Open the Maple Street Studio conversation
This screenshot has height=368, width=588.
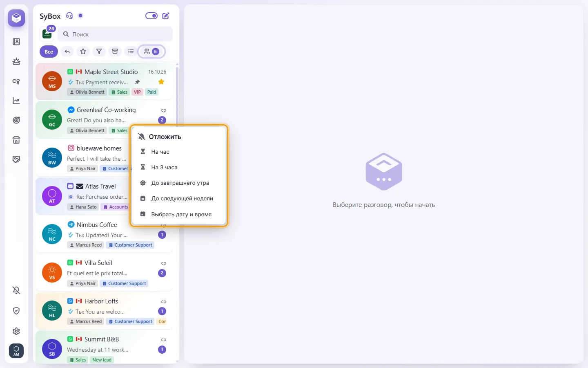coord(104,81)
